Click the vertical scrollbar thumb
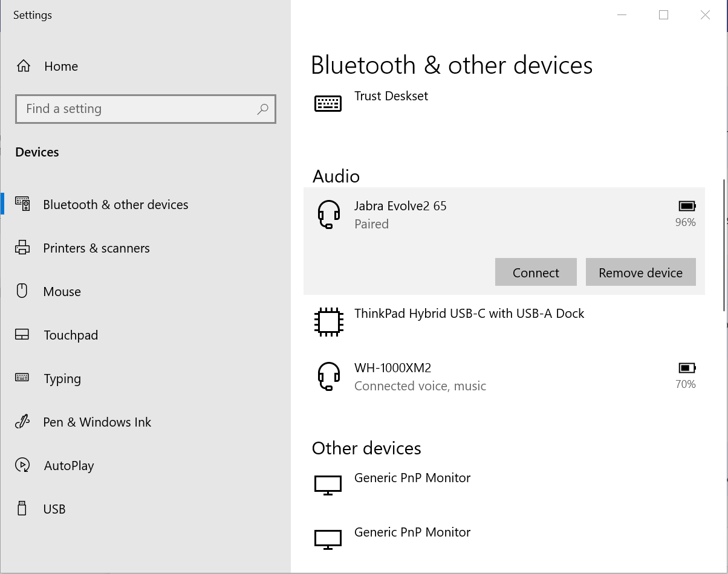Viewport: 728px width, 574px height. (724, 245)
